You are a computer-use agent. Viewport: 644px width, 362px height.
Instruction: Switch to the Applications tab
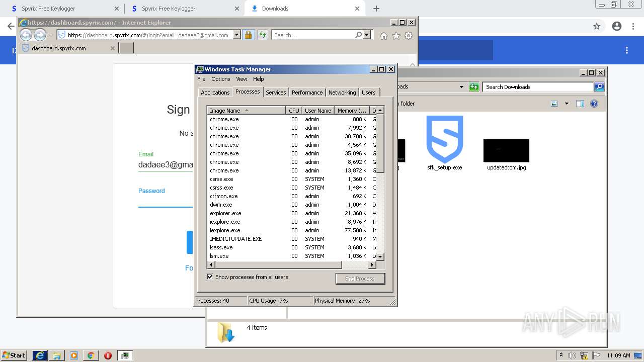coord(215,93)
